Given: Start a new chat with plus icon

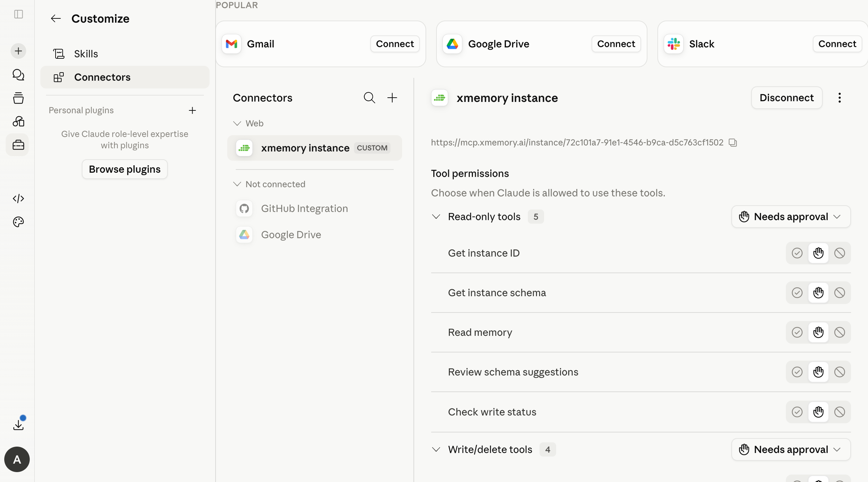Looking at the screenshot, I should (18, 51).
